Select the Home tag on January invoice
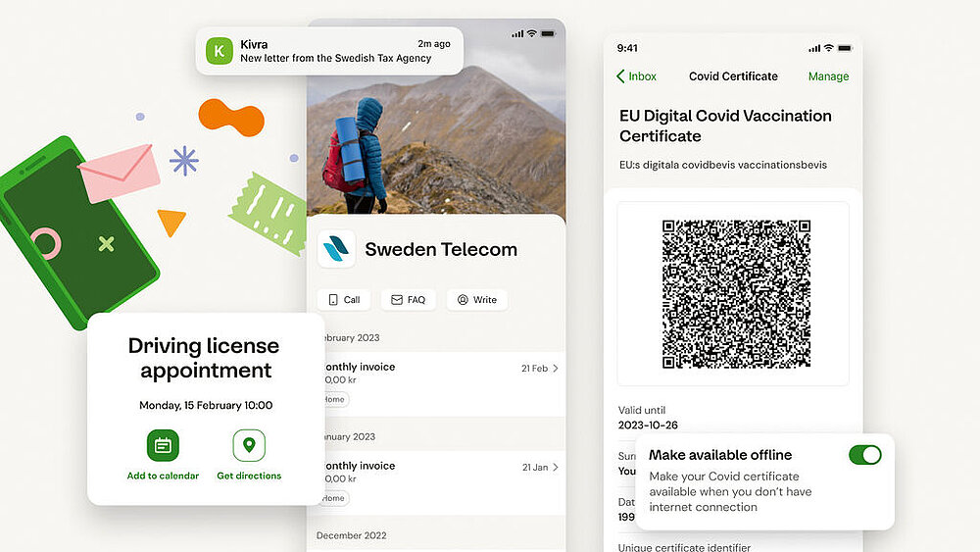 [x=334, y=498]
